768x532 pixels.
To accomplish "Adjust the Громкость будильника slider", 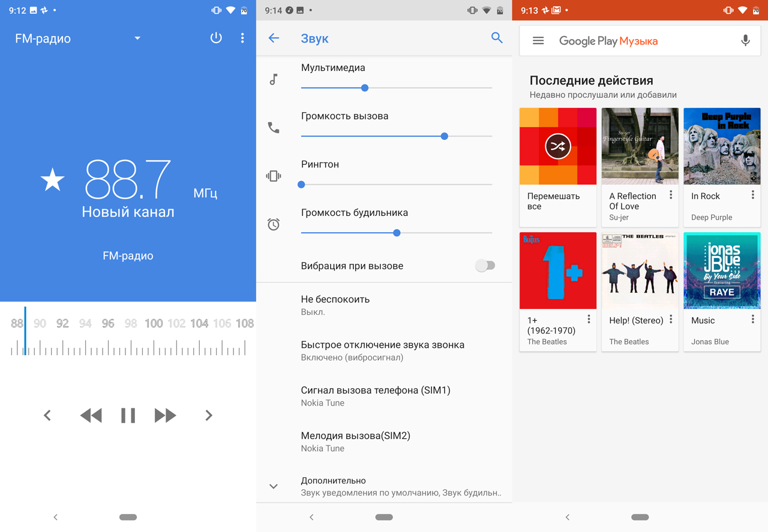I will [397, 233].
